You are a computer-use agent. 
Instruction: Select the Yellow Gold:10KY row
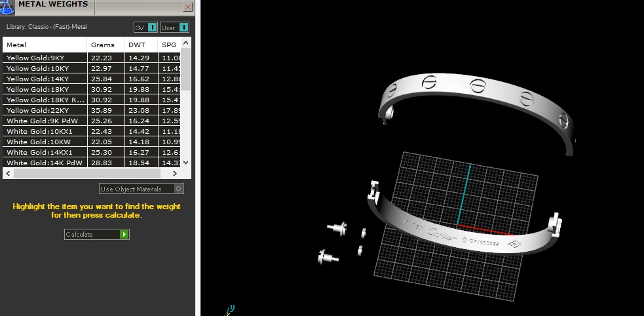tap(92, 68)
